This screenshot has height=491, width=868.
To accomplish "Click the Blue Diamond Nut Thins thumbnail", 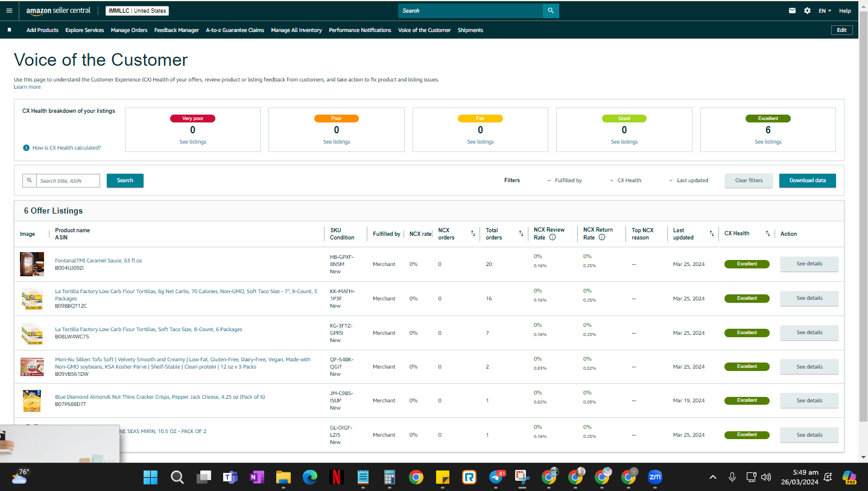I will pyautogui.click(x=32, y=401).
